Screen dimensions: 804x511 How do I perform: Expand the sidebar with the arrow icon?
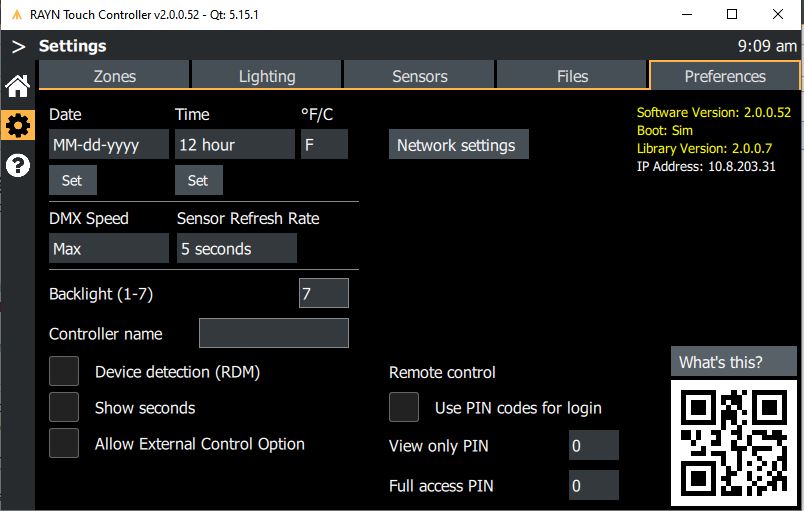coord(18,47)
